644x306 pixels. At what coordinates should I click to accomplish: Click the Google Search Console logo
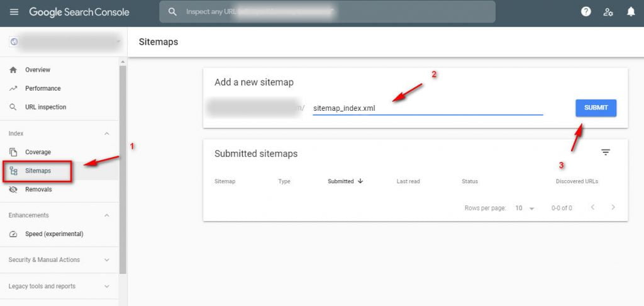click(79, 12)
